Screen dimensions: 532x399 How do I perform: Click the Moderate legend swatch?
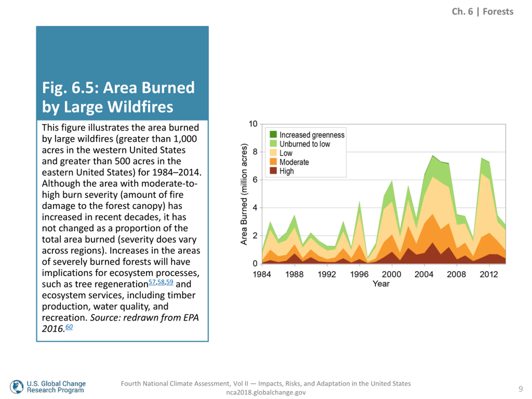click(x=273, y=162)
